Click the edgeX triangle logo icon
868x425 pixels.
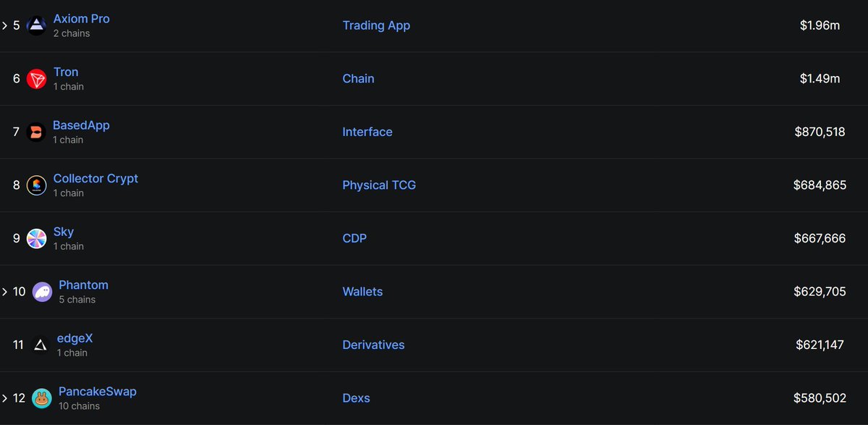[x=41, y=345]
